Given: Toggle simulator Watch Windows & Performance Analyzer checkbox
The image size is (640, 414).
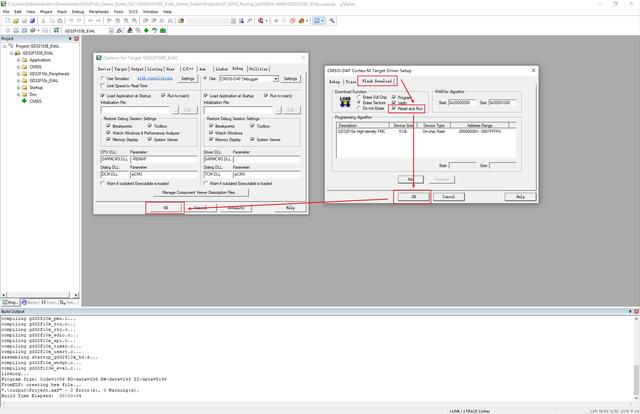Looking at the screenshot, I should click(109, 133).
